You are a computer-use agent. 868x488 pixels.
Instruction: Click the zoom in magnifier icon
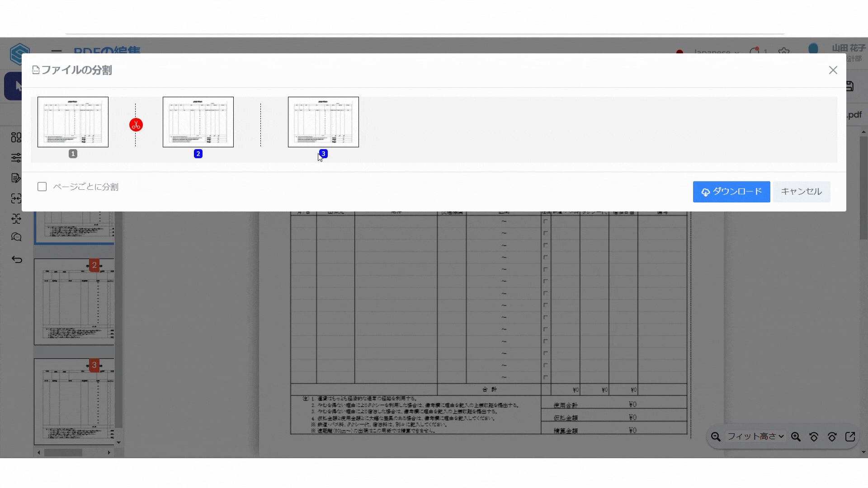pos(796,436)
